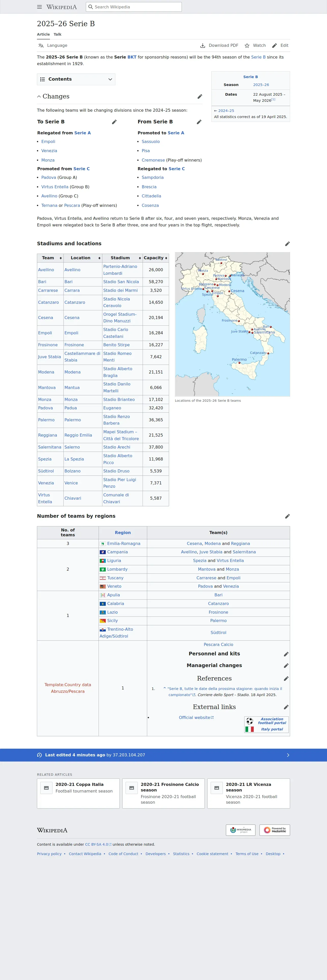The height and width of the screenshot is (980, 327).
Task: Edit the Stadiums and locations section
Action: [288, 244]
